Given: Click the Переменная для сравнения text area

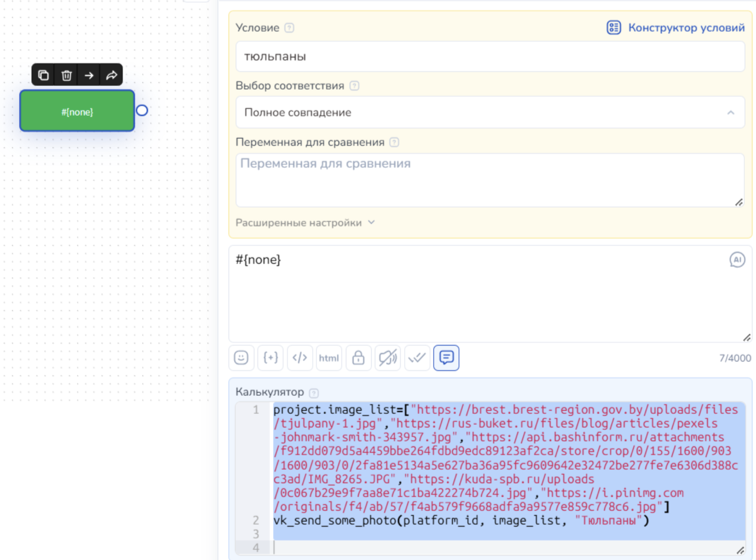Looking at the screenshot, I should 490,180.
